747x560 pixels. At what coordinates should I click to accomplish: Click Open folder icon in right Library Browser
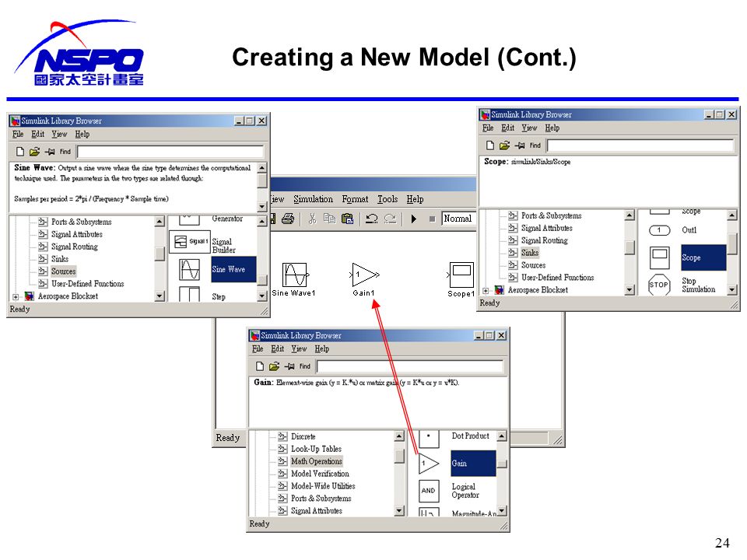[504, 145]
